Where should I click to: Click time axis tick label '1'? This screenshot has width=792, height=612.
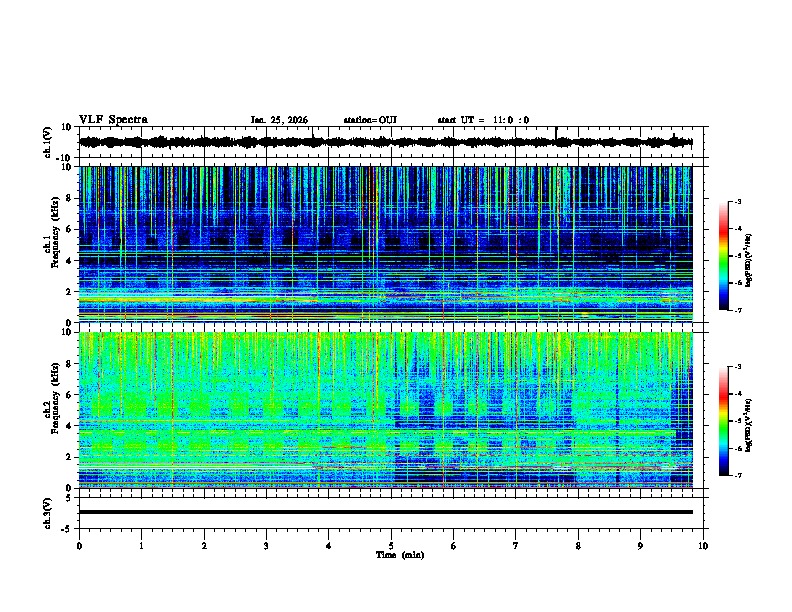pyautogui.click(x=141, y=546)
